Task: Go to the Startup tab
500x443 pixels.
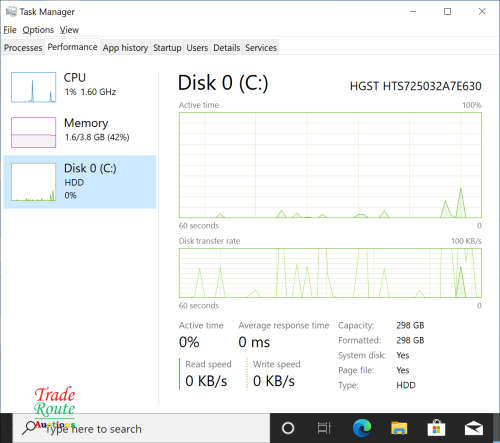Action: click(167, 48)
